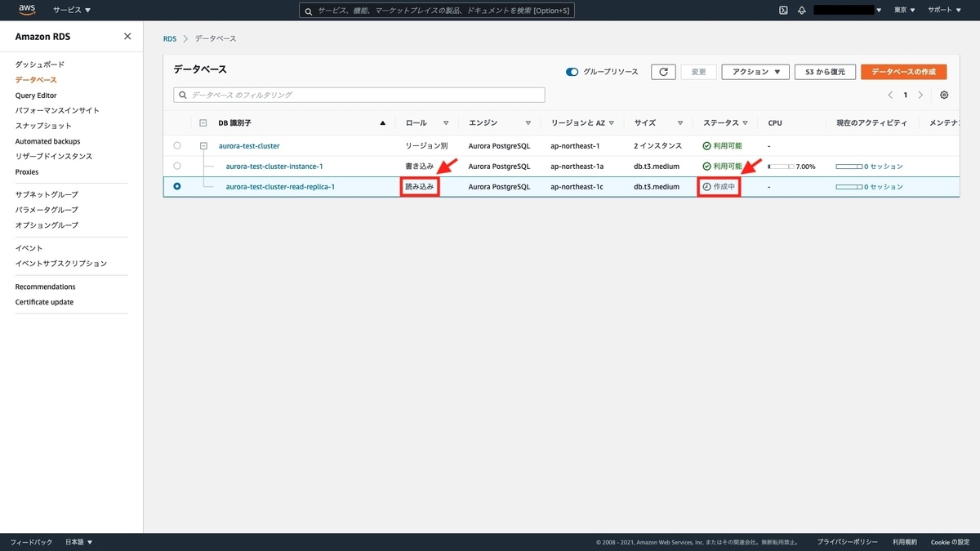Go to the next page arrow
This screenshot has height=551, width=980.
pyautogui.click(x=920, y=95)
